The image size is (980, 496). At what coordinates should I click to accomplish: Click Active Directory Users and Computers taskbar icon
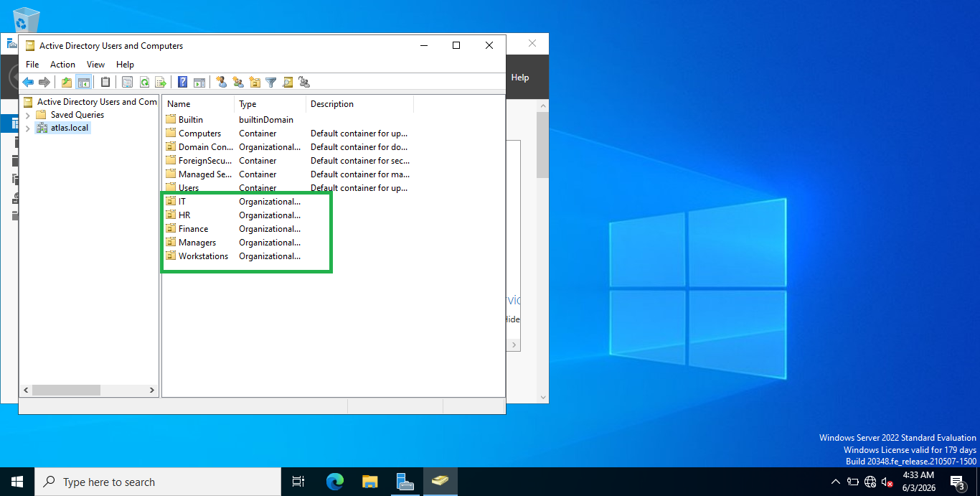click(x=440, y=482)
